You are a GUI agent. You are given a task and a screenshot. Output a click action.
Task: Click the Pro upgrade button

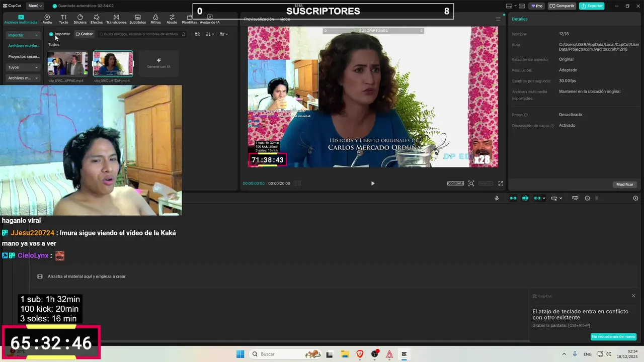[x=537, y=6]
